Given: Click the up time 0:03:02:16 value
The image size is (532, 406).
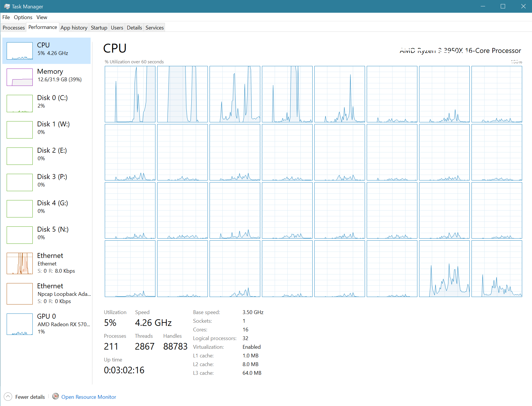Looking at the screenshot, I should 124,370.
